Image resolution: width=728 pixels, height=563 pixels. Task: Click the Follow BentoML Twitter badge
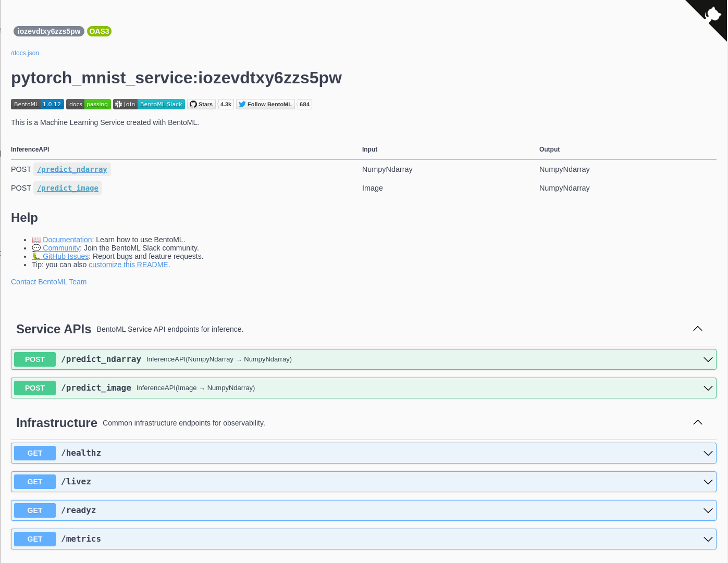point(265,104)
